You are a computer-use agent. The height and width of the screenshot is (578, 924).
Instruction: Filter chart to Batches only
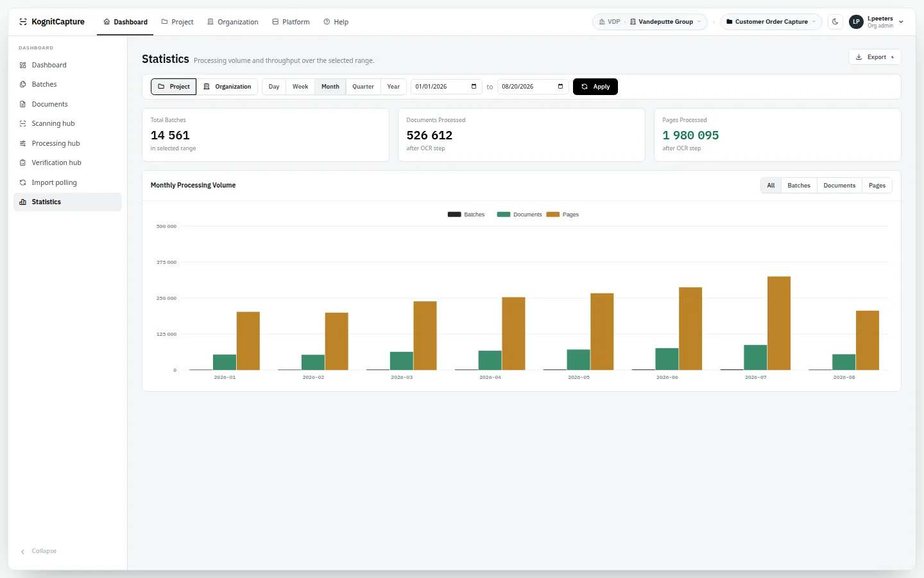pos(799,186)
